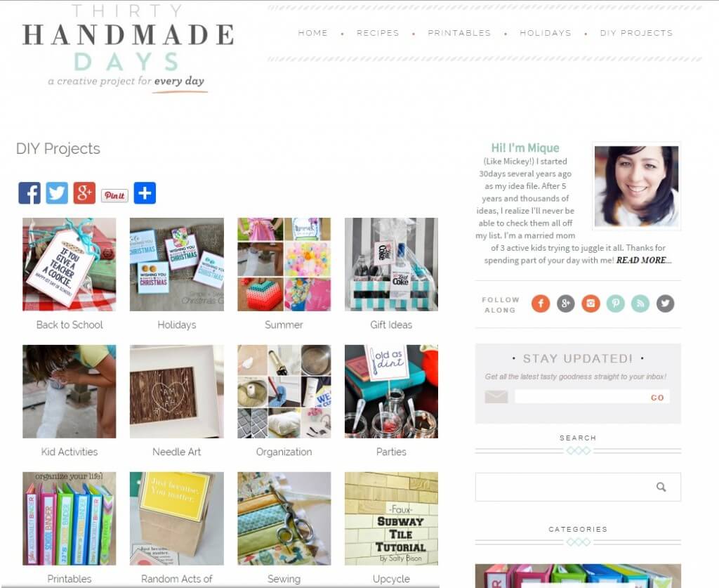
Task: Subscribe via the RSS feed icon
Action: pos(640,303)
